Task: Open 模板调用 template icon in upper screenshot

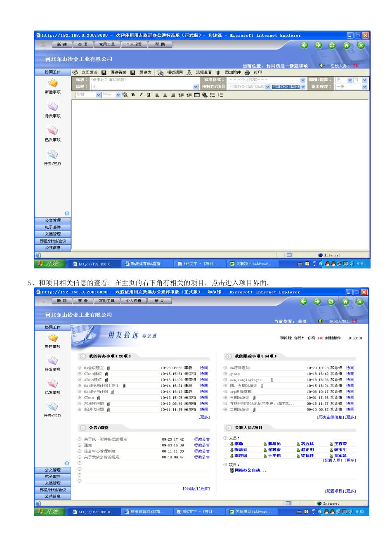Action: (161, 72)
